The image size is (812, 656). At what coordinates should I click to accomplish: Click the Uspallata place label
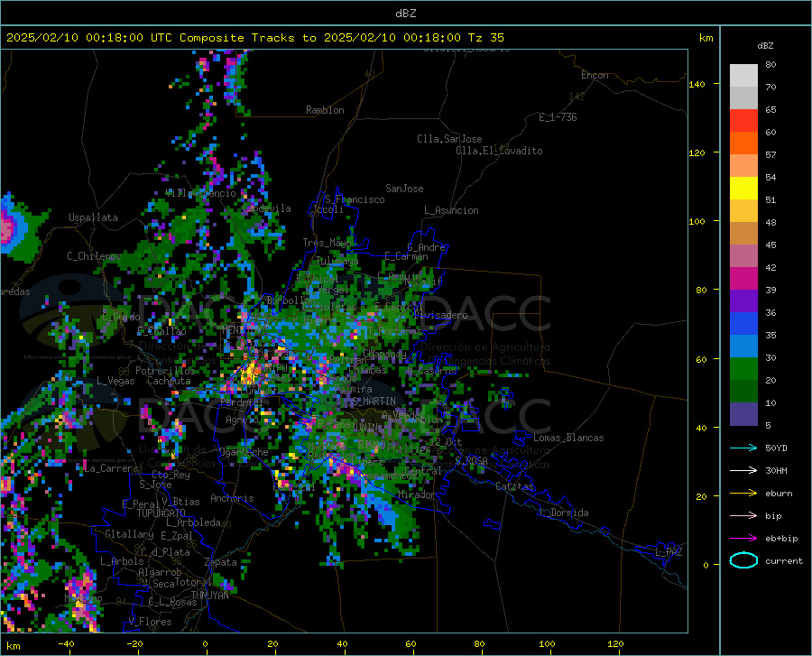93,217
